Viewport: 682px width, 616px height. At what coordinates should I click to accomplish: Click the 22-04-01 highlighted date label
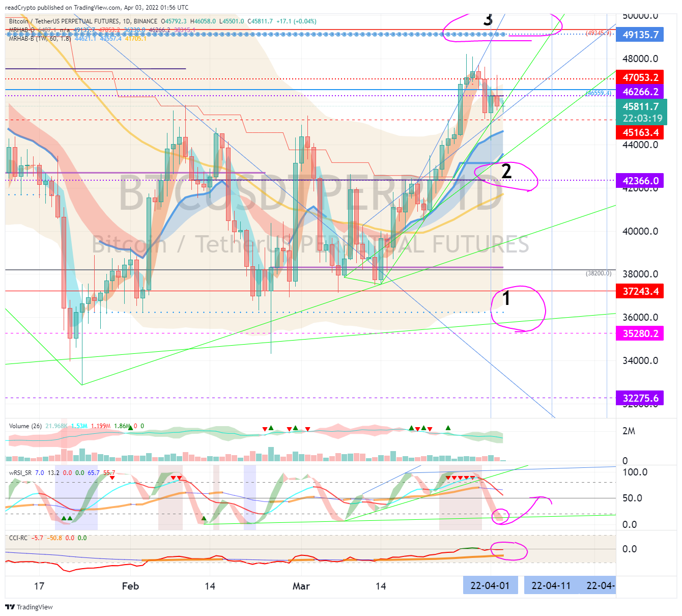click(490, 585)
